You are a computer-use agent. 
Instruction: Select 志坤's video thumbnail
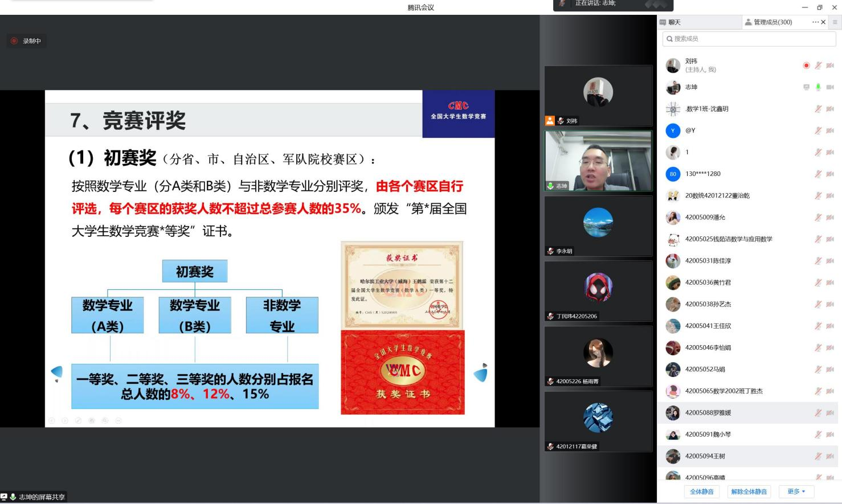[598, 161]
